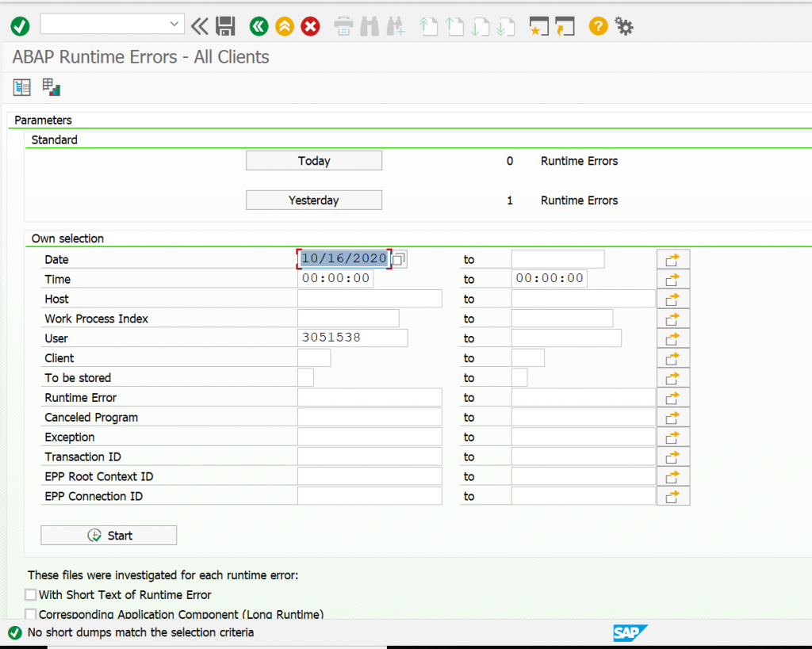Screen dimensions: 812x649
Task: Click the red Cancel icon
Action: (311, 26)
